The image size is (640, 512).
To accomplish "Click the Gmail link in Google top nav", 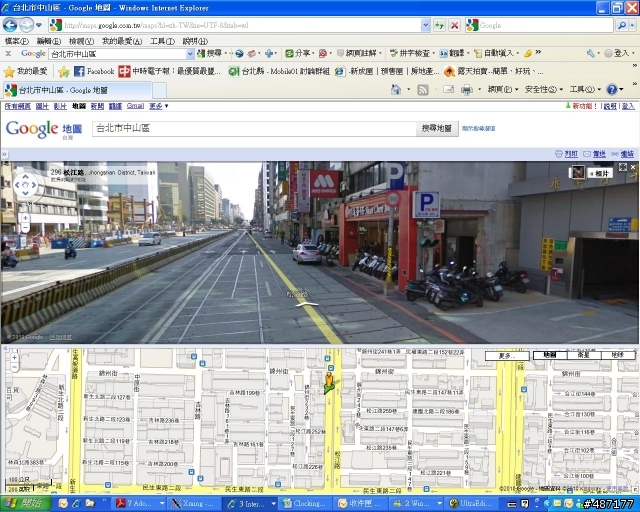I will (135, 106).
